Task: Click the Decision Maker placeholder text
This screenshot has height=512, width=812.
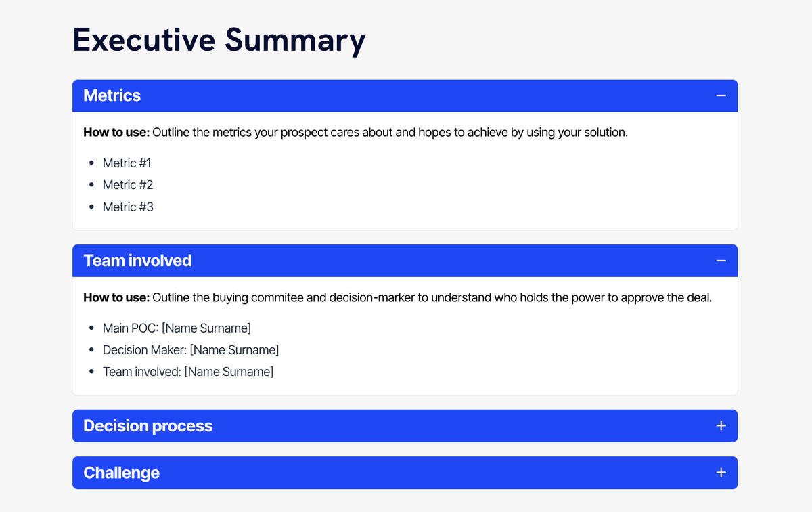Action: pyautogui.click(x=190, y=349)
